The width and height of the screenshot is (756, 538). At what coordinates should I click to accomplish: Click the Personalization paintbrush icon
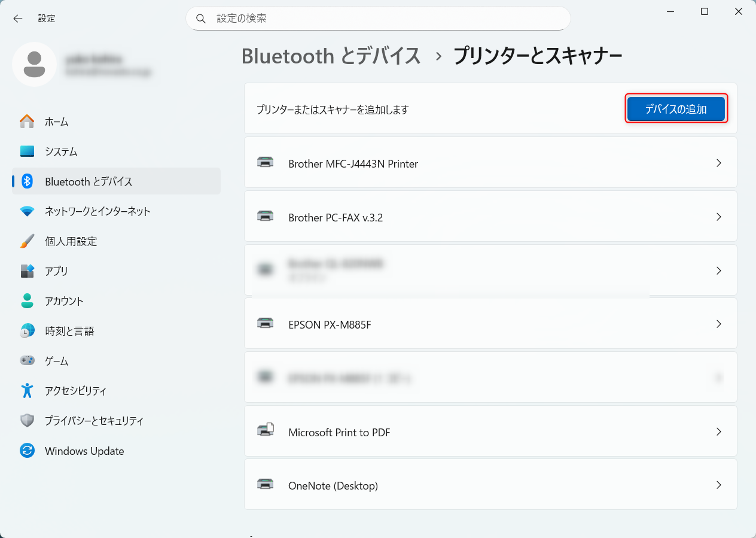(27, 241)
